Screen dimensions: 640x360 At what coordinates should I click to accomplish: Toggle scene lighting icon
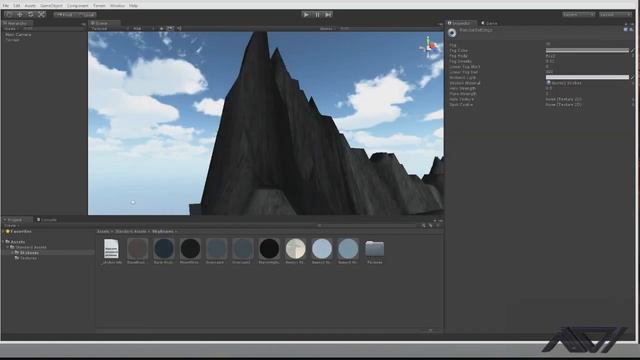pos(162,29)
